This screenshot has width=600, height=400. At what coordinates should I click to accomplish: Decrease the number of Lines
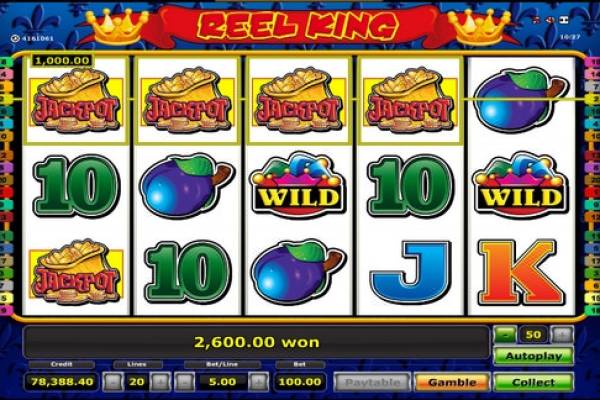[x=113, y=382]
